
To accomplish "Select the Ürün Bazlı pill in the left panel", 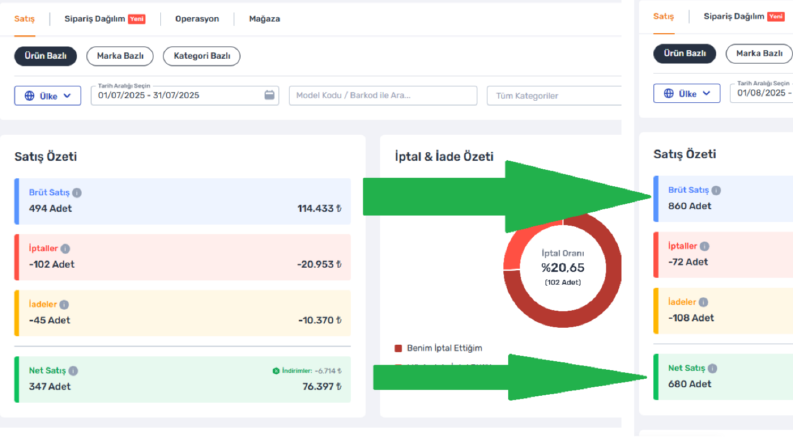I will [46, 56].
